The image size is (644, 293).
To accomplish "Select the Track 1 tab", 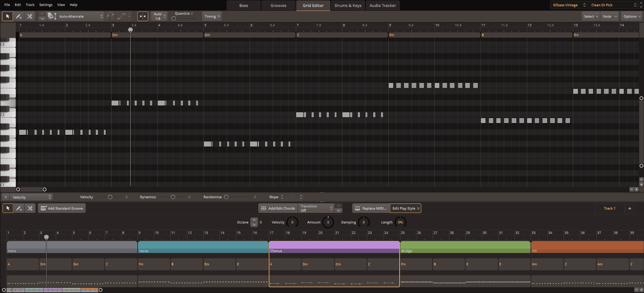I will tap(610, 208).
